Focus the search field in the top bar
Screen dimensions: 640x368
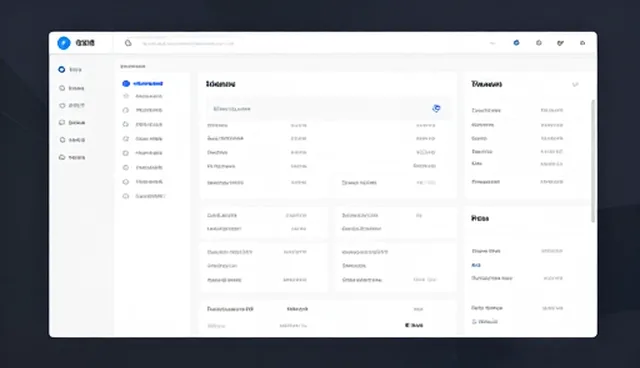(x=188, y=43)
